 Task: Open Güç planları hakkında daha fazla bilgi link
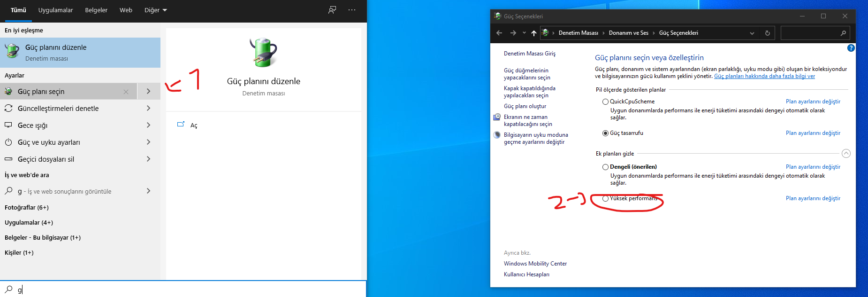764,76
